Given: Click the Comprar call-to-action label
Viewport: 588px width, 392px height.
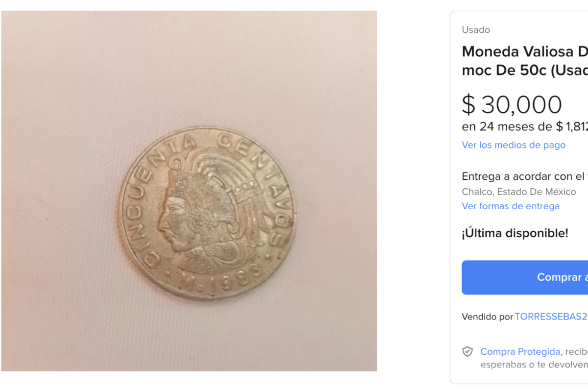Looking at the screenshot, I should [x=562, y=277].
